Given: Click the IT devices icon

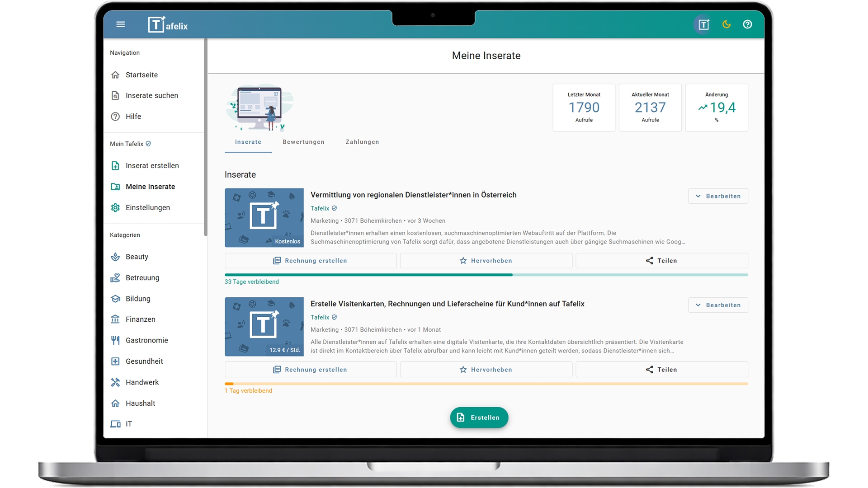Looking at the screenshot, I should [115, 424].
